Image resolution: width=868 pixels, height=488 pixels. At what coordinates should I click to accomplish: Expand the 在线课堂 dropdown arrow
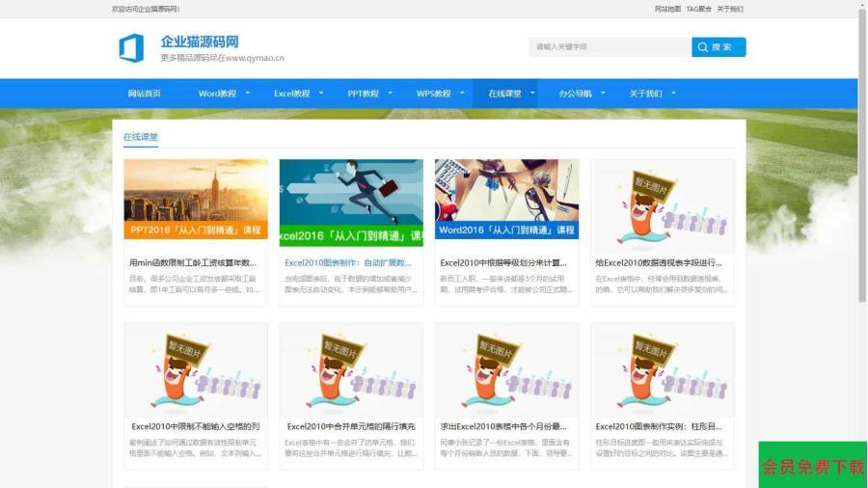tap(532, 93)
